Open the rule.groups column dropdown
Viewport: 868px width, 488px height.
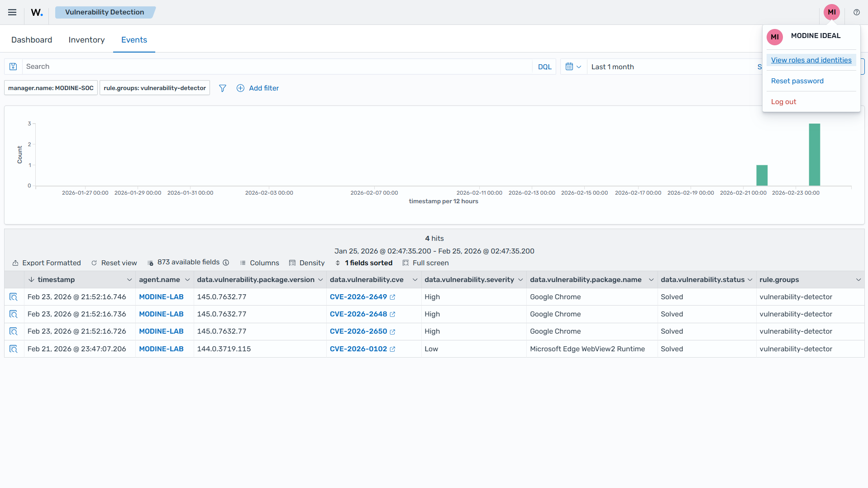pyautogui.click(x=858, y=279)
